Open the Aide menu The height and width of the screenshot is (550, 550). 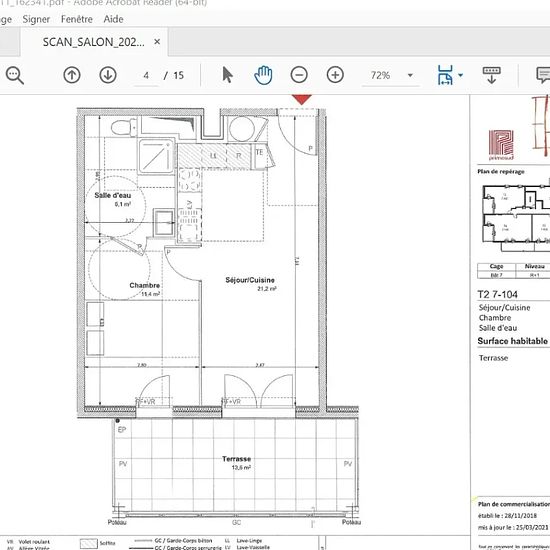pos(113,19)
